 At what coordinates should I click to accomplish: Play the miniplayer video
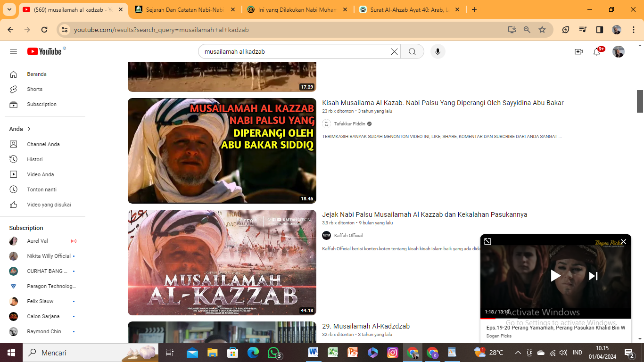point(556,276)
